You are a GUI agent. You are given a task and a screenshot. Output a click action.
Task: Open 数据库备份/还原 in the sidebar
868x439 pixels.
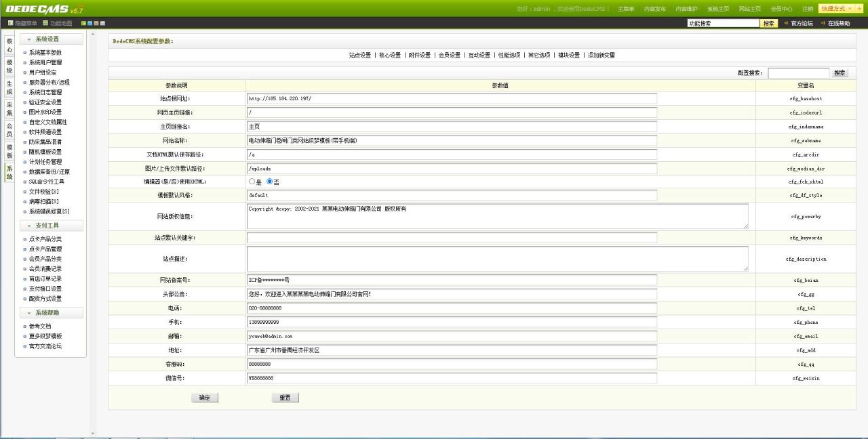pos(50,171)
